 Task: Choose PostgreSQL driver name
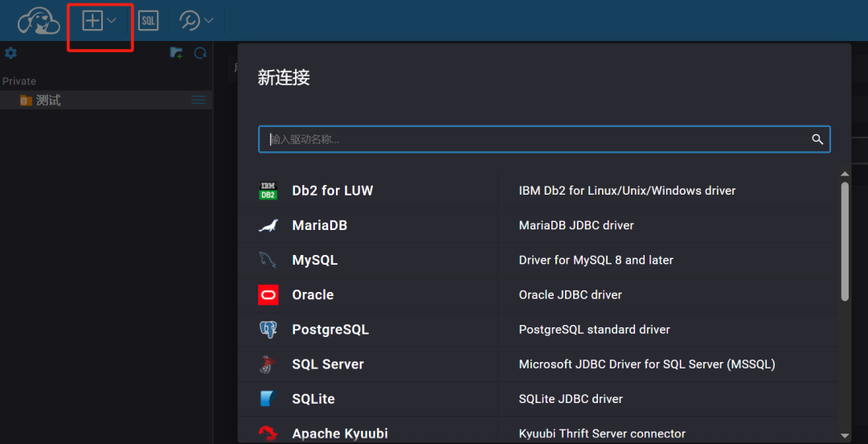tap(330, 330)
